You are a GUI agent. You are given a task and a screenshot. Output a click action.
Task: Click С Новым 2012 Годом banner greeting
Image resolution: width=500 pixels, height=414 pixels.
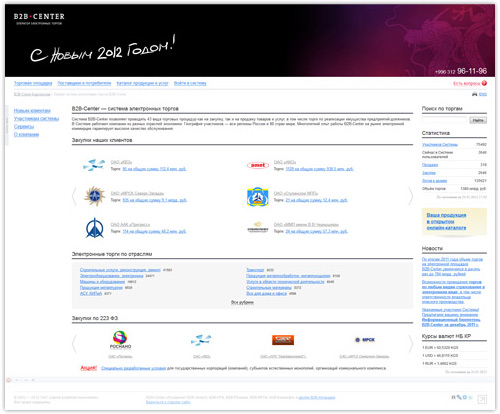(103, 49)
